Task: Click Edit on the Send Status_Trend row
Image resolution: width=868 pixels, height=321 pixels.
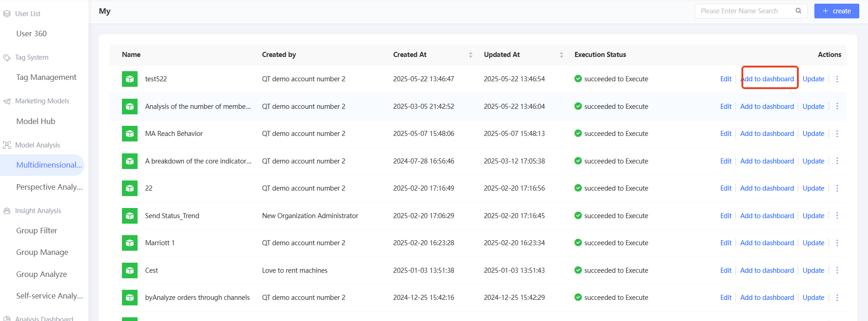Action: tap(726, 216)
